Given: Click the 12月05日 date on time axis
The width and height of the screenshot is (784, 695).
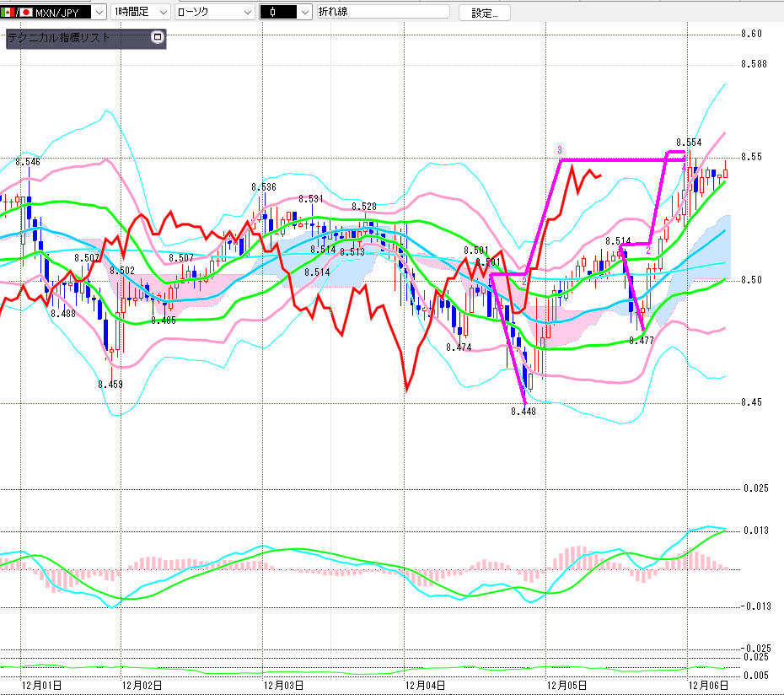Looking at the screenshot, I should (x=567, y=686).
